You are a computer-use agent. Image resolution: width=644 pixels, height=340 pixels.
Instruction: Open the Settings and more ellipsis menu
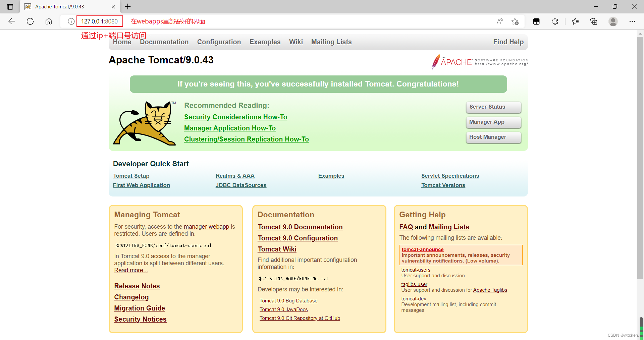click(632, 21)
